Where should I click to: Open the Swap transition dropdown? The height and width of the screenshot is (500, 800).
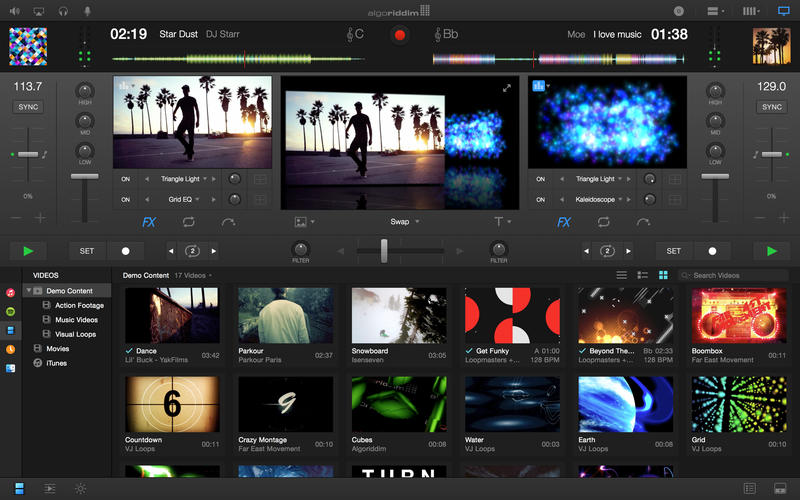click(x=404, y=222)
